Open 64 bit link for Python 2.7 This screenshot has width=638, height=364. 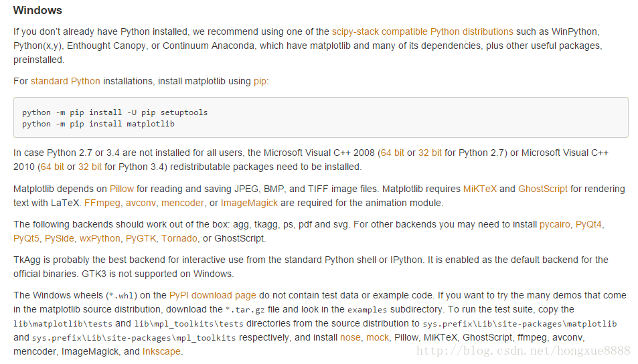click(392, 153)
